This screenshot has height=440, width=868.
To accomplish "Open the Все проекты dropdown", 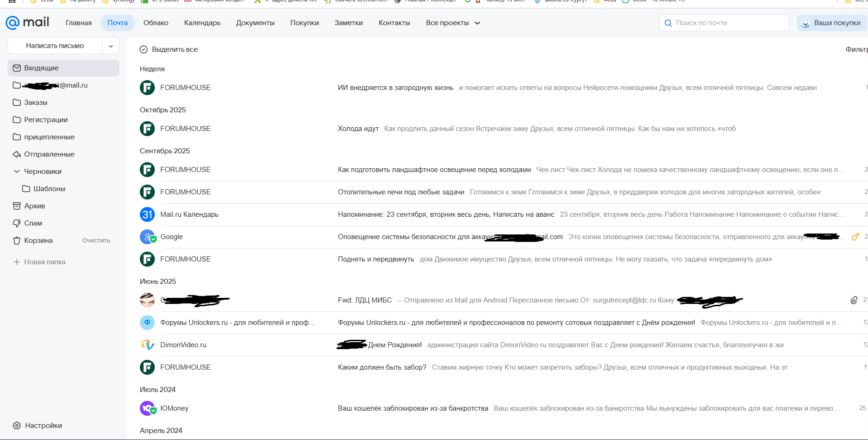I will (453, 23).
